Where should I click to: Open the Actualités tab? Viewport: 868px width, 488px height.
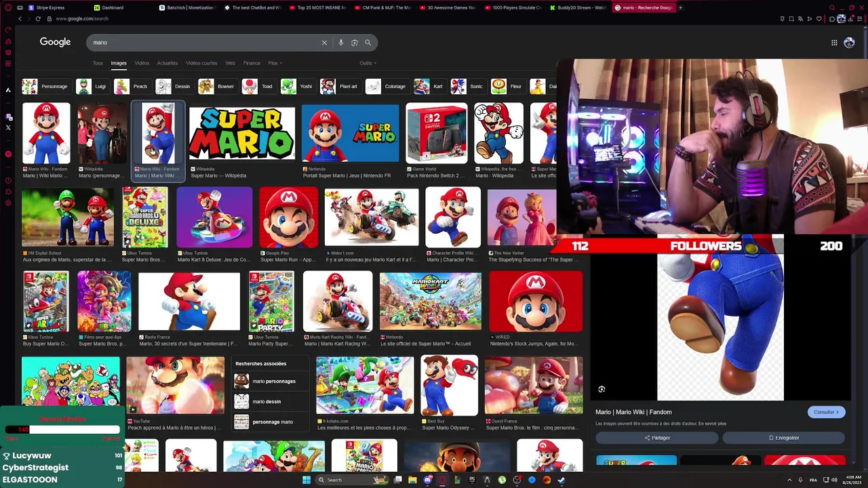(167, 63)
